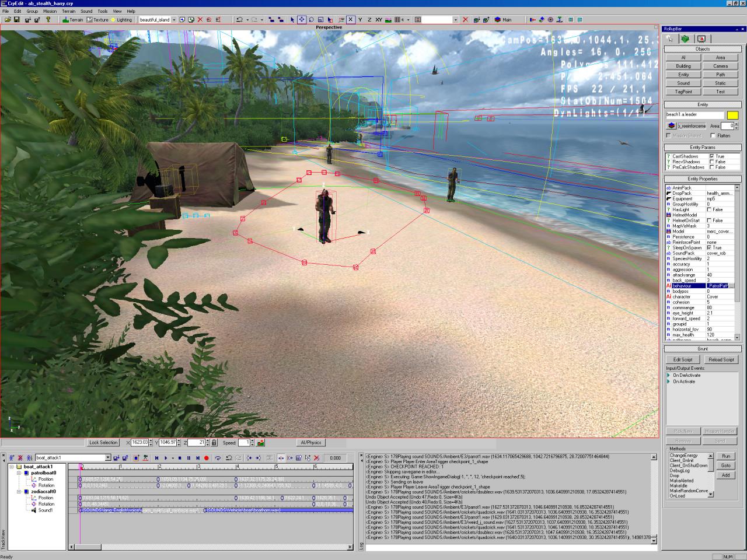Open the Texture tool in toolbar

(x=97, y=20)
